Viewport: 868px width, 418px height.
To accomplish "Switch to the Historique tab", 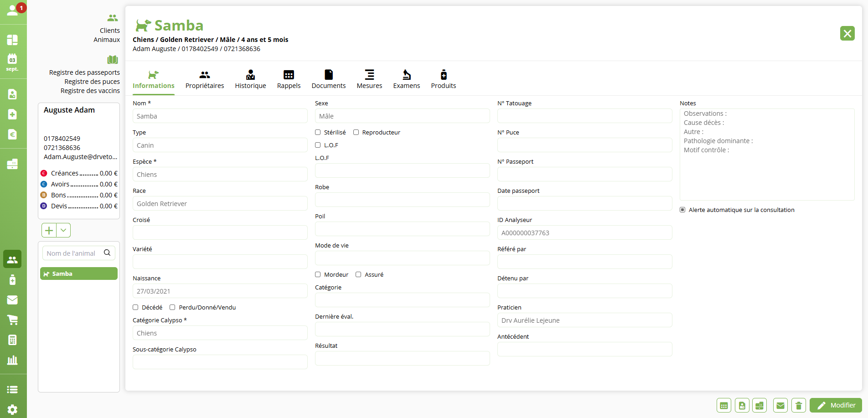I will [250, 79].
